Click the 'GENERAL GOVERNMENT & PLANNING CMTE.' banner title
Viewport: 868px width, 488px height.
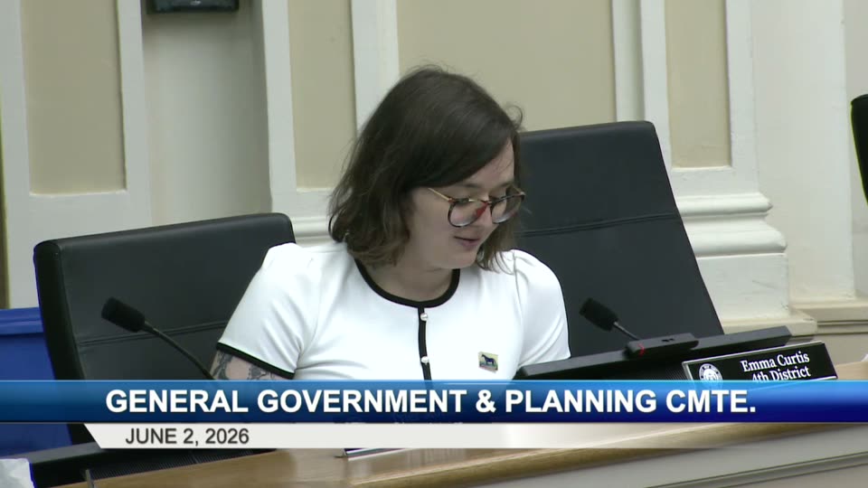click(430, 401)
